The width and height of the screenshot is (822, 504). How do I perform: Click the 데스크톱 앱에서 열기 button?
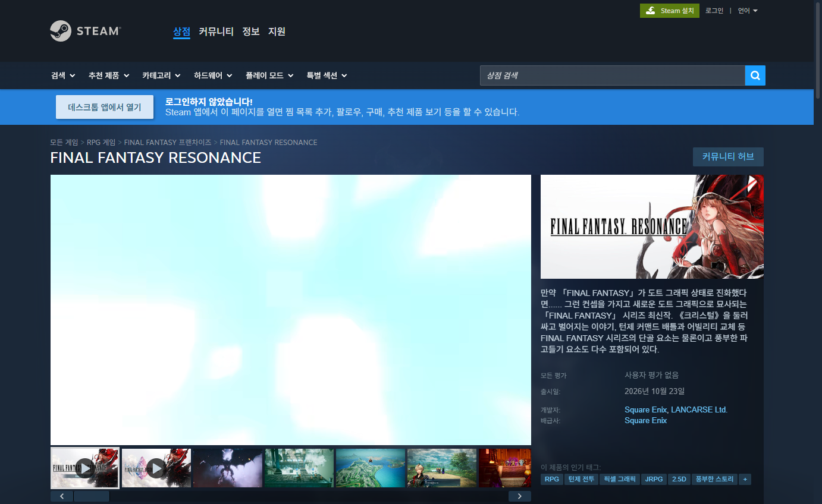pyautogui.click(x=105, y=107)
